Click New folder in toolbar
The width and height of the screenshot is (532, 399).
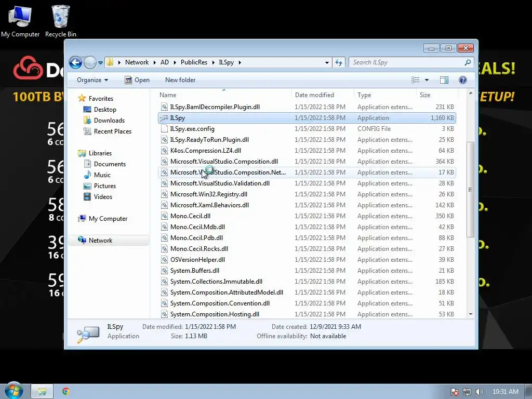[180, 80]
